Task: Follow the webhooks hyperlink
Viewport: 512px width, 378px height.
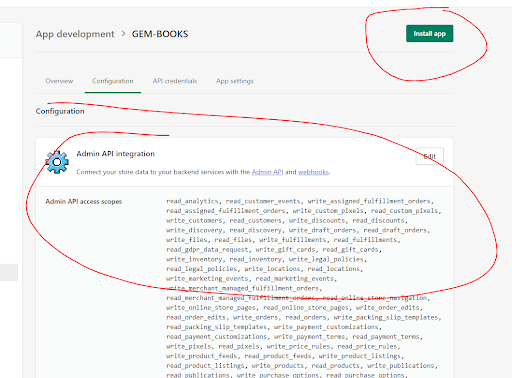Action: 313,172
